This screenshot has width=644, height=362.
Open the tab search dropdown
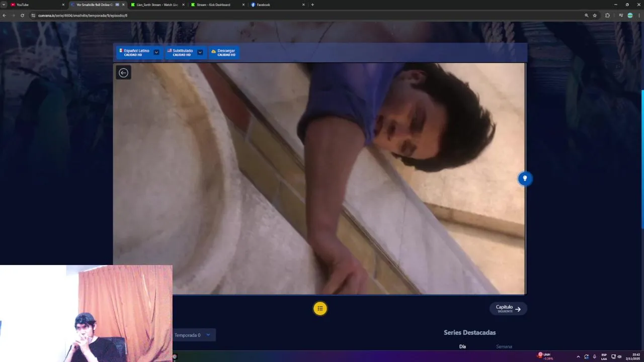tap(4, 5)
